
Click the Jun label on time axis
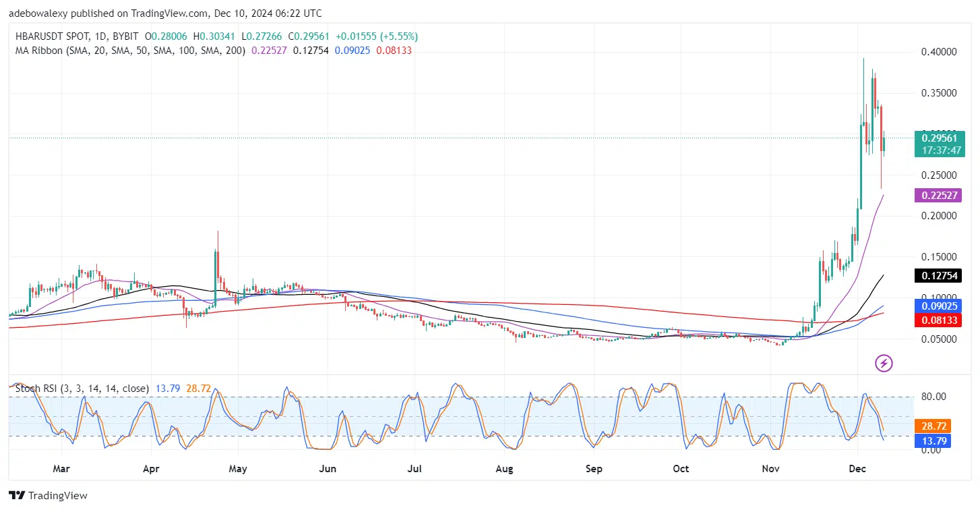coord(327,468)
